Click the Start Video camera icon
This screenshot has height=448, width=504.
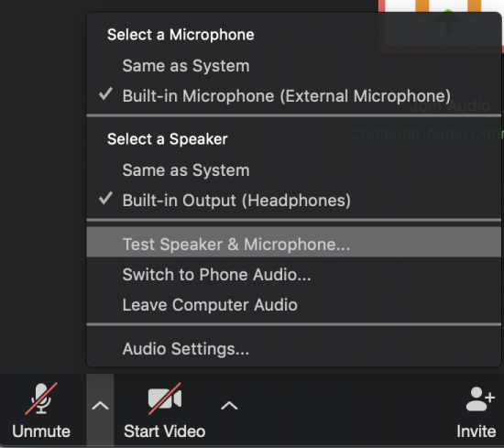point(165,399)
